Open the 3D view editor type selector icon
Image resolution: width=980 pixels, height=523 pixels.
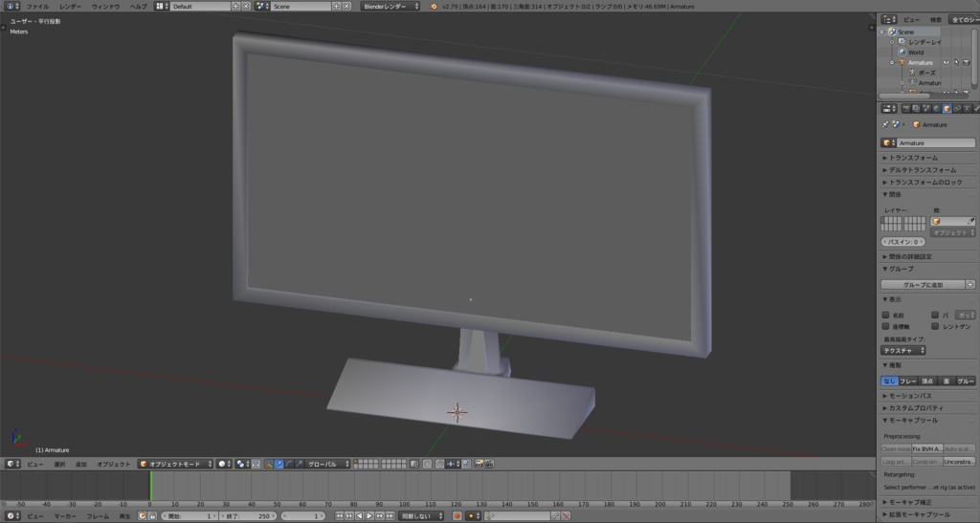pos(11,464)
